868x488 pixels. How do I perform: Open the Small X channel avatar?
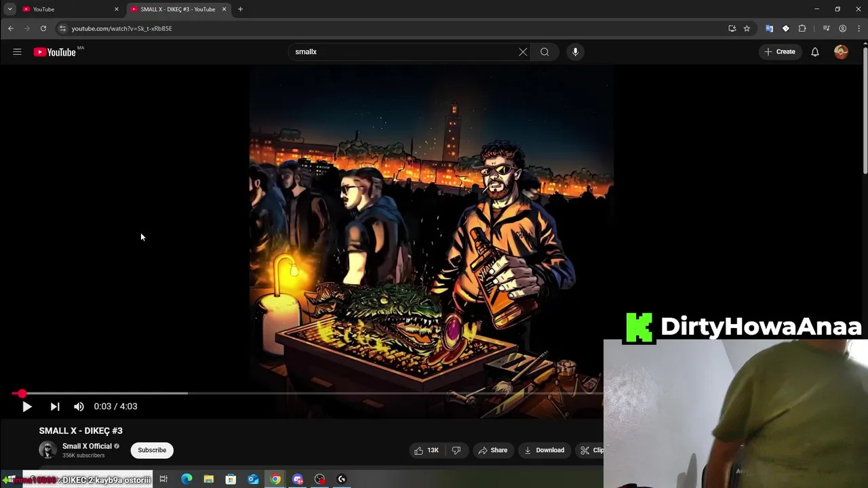[47, 450]
